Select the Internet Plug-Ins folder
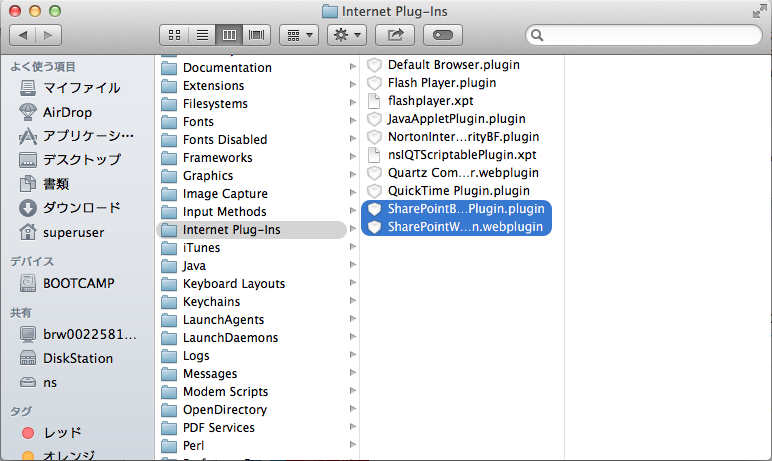The width and height of the screenshot is (772, 461). (x=252, y=230)
